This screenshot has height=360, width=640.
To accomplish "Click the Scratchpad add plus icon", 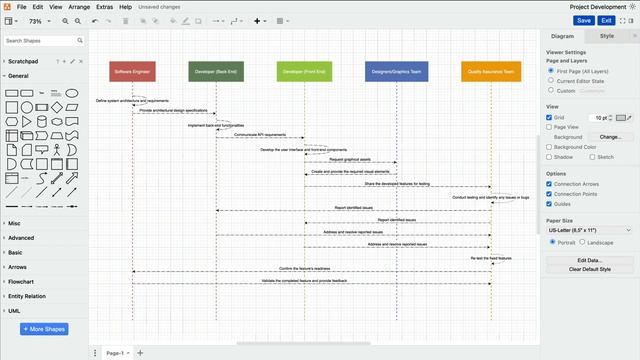I will click(x=64, y=61).
